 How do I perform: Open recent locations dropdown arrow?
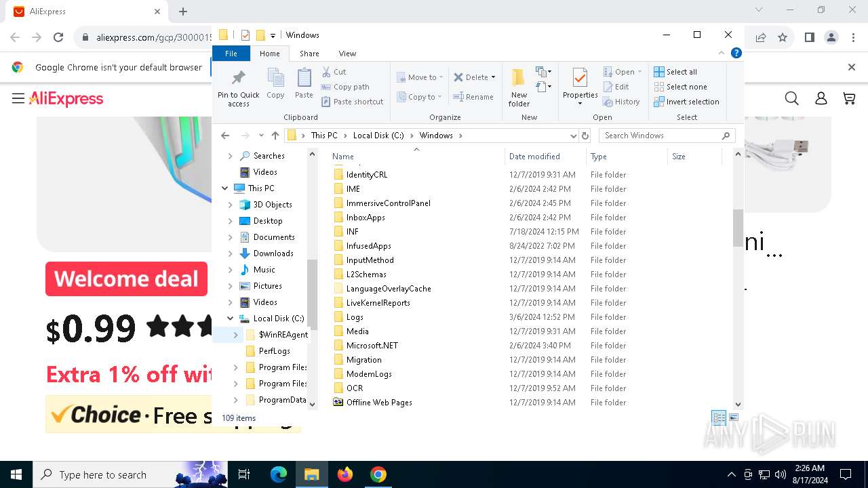[260, 136]
